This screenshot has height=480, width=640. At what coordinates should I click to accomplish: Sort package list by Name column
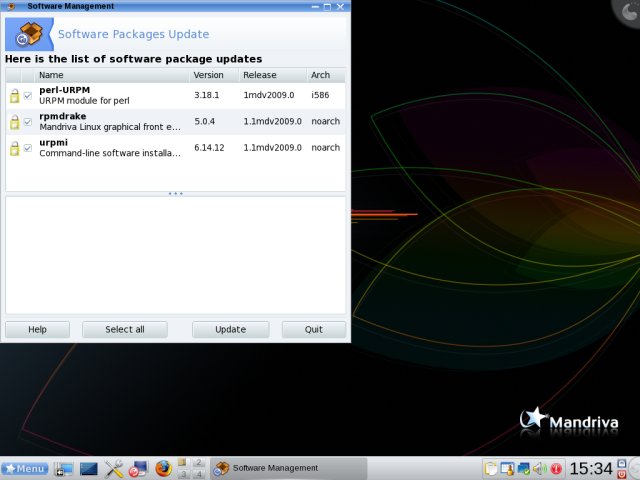point(112,75)
